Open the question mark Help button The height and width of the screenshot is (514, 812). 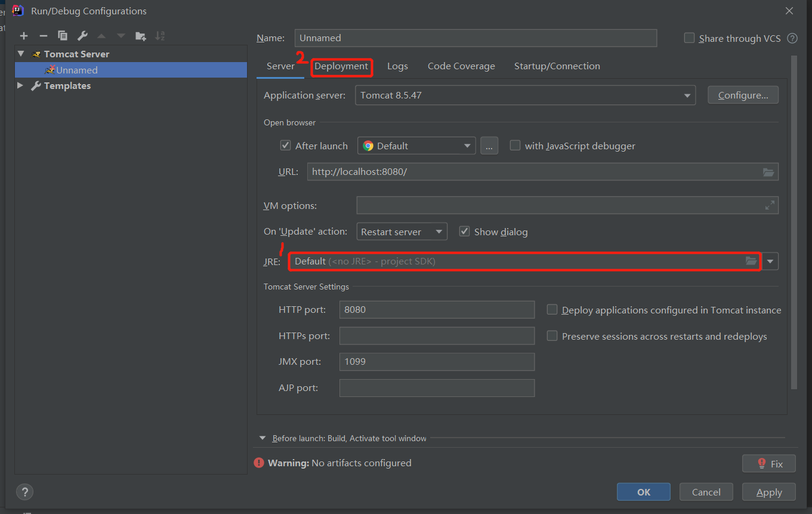point(24,492)
